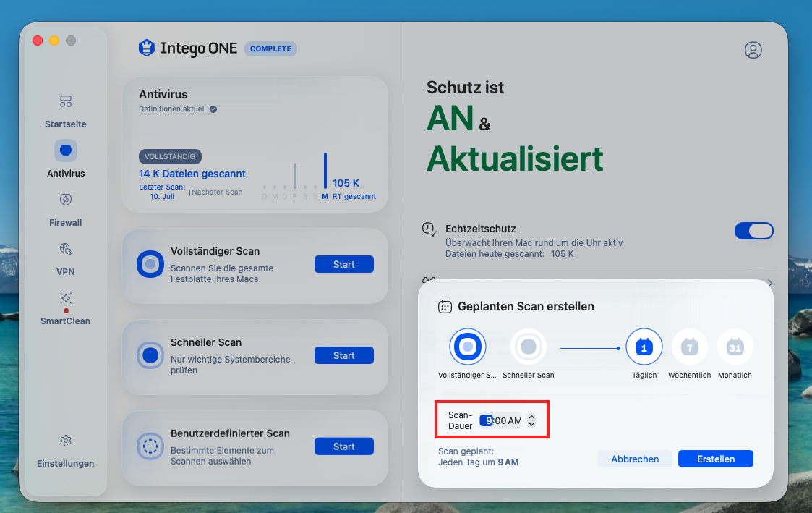
Task: Click the 'Dateien heute gescannt: 105 K' text
Action: click(x=510, y=254)
